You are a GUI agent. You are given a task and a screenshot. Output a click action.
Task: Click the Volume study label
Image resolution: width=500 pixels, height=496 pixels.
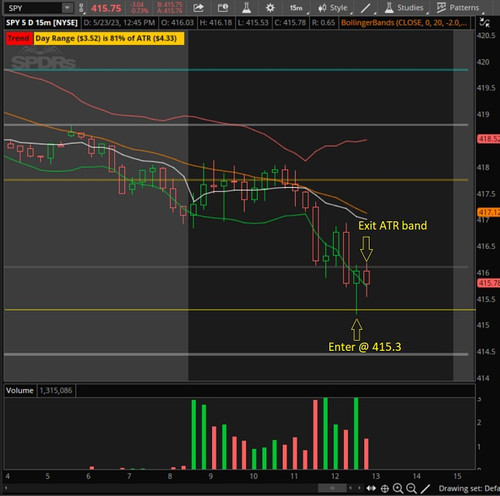point(20,390)
